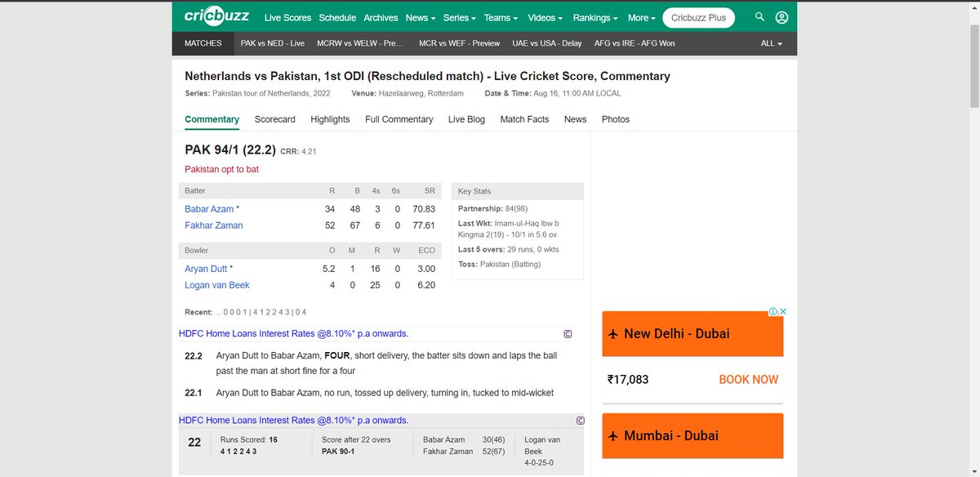The width and height of the screenshot is (980, 477).
Task: Open Pakistan tour of Netherlands, 2022 series
Action: tap(271, 94)
